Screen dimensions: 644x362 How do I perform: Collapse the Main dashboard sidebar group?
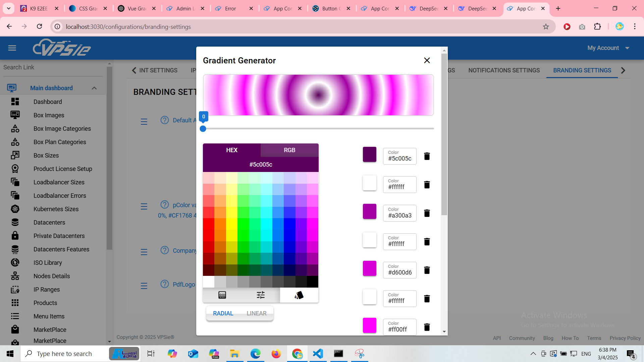pos(94,88)
